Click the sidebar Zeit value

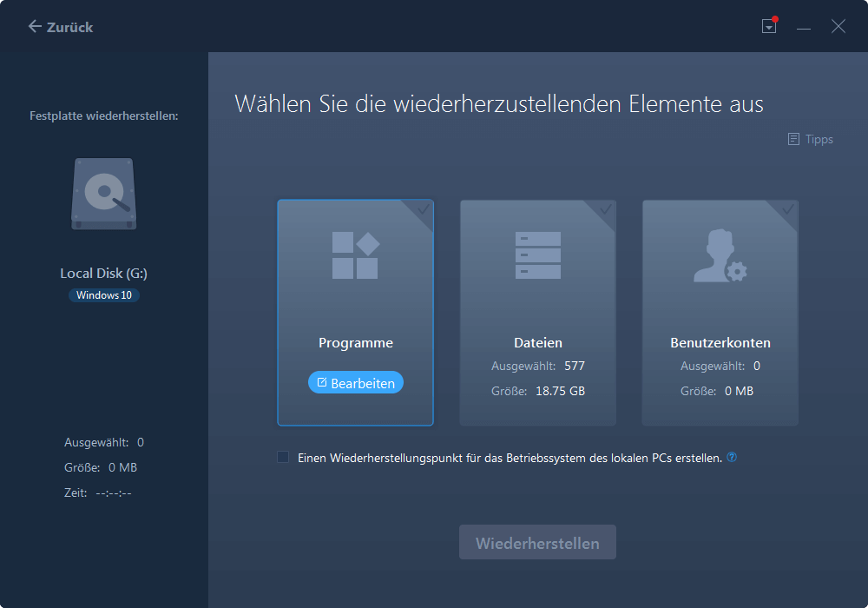click(114, 492)
